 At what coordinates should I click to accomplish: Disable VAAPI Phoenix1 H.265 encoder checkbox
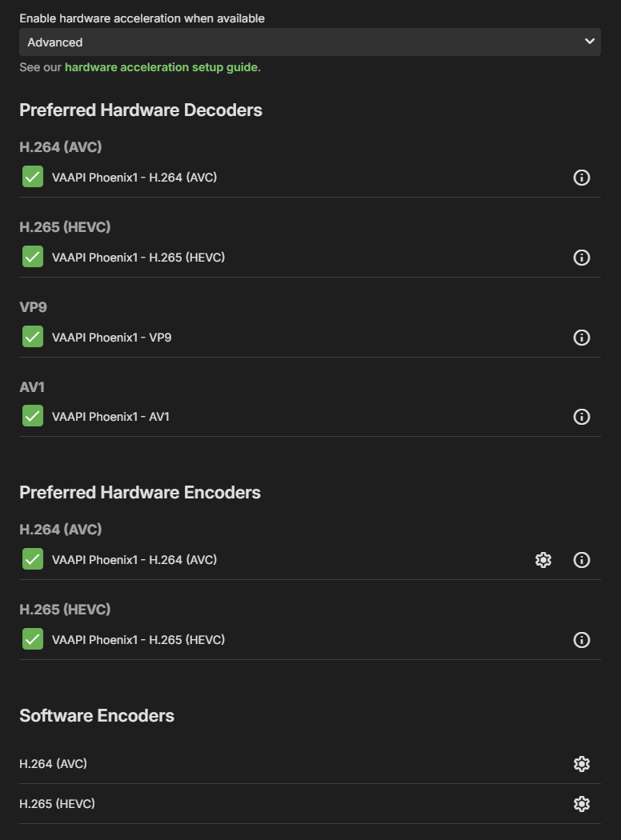(x=33, y=639)
